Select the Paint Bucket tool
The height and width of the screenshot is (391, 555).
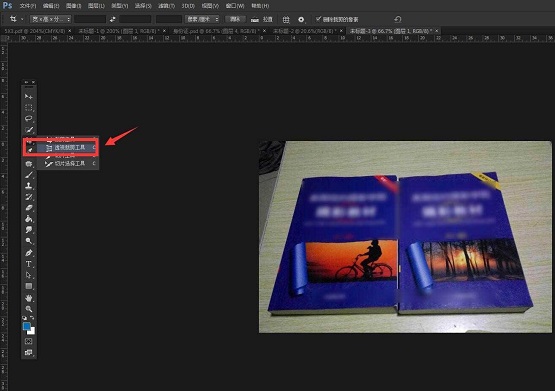point(29,219)
